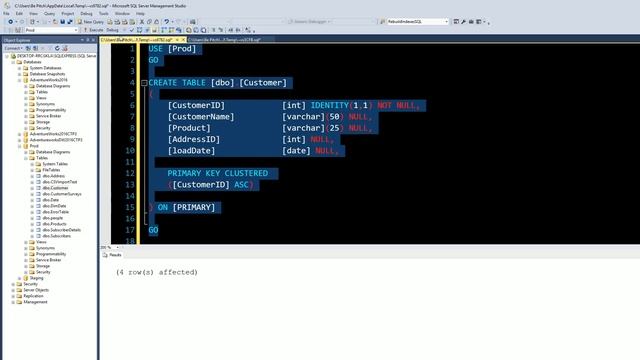Expand the System Databases node

coord(19,68)
